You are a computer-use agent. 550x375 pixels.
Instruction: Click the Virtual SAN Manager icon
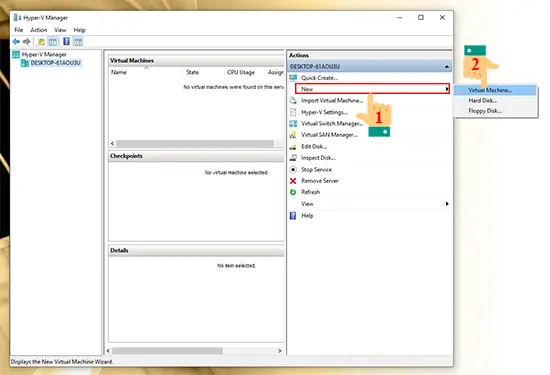pos(293,135)
